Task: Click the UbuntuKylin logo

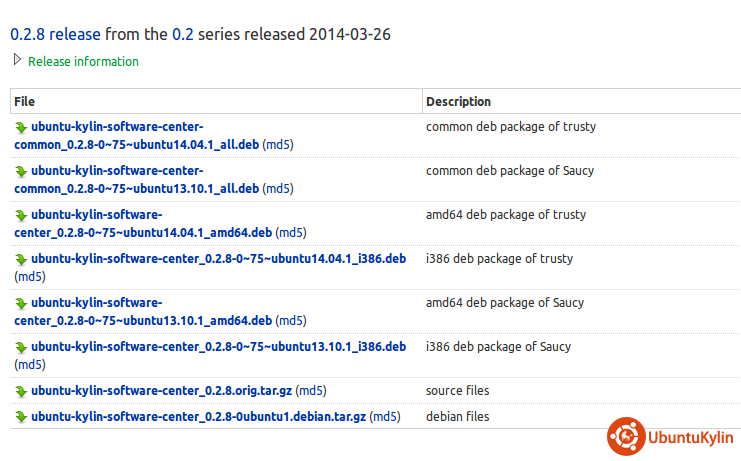Action: point(670,436)
